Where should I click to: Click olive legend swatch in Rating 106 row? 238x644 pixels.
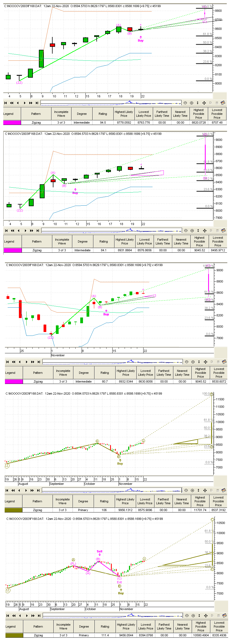pos(13,510)
